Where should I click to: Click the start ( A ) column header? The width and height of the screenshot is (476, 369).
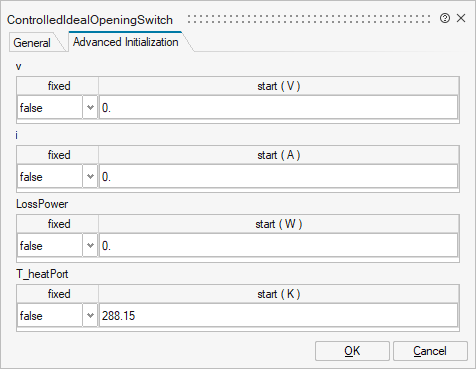tap(279, 155)
